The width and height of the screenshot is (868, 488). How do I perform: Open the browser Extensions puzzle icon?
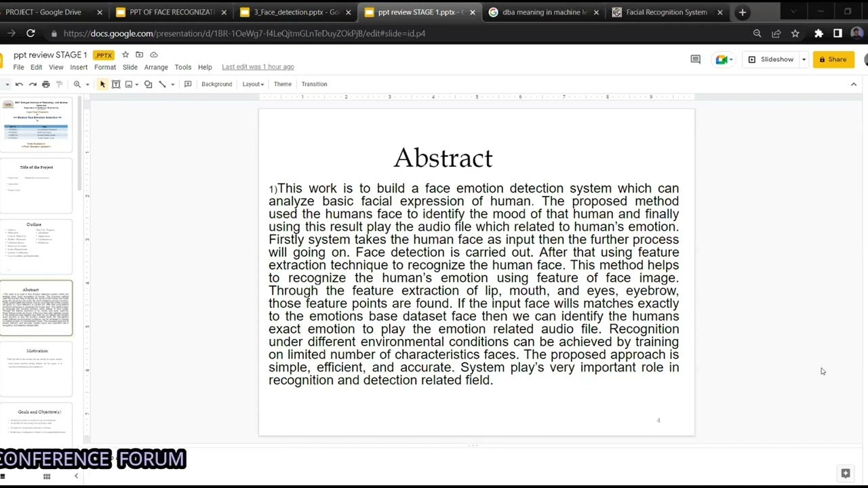point(818,33)
